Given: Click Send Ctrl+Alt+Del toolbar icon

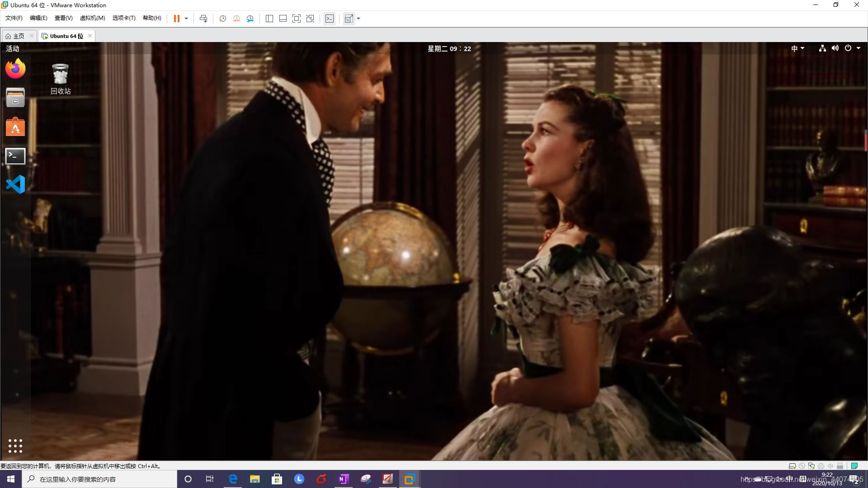Looking at the screenshot, I should [x=203, y=19].
